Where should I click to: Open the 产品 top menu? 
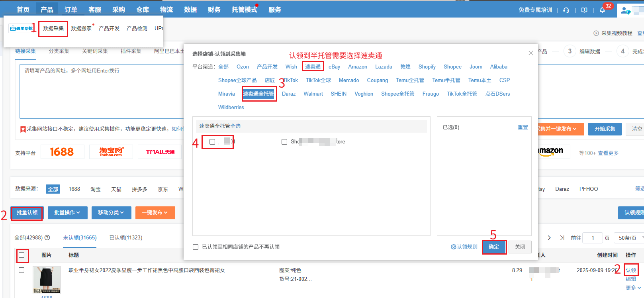(47, 10)
